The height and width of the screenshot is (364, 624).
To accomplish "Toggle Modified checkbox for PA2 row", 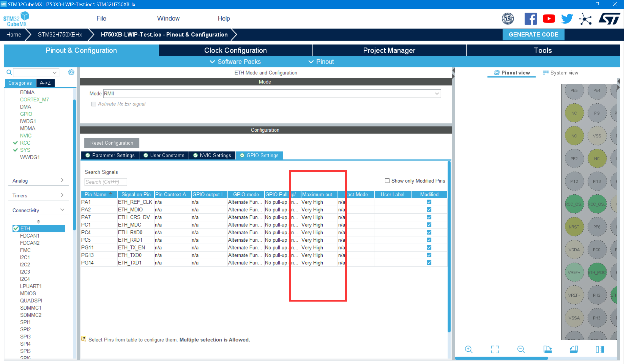I will point(429,210).
